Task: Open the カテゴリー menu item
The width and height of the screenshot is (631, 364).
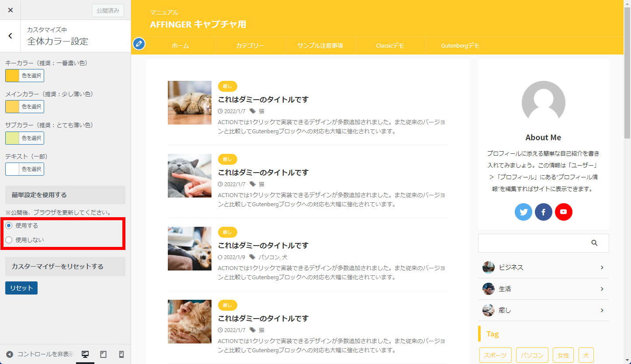Action: [250, 45]
